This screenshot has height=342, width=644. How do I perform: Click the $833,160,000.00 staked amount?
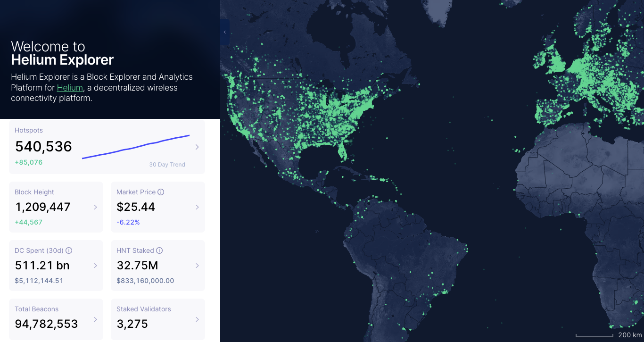[145, 281]
